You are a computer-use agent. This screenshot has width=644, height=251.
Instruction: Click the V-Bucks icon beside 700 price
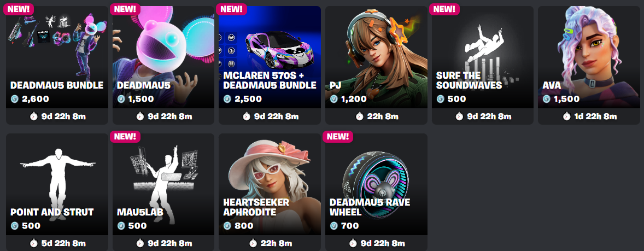click(x=333, y=226)
